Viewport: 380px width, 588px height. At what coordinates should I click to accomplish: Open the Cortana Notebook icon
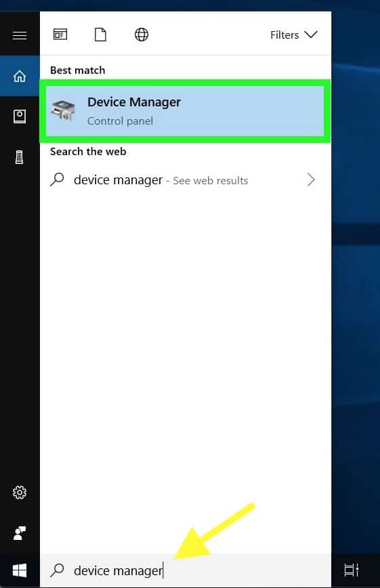(20, 117)
